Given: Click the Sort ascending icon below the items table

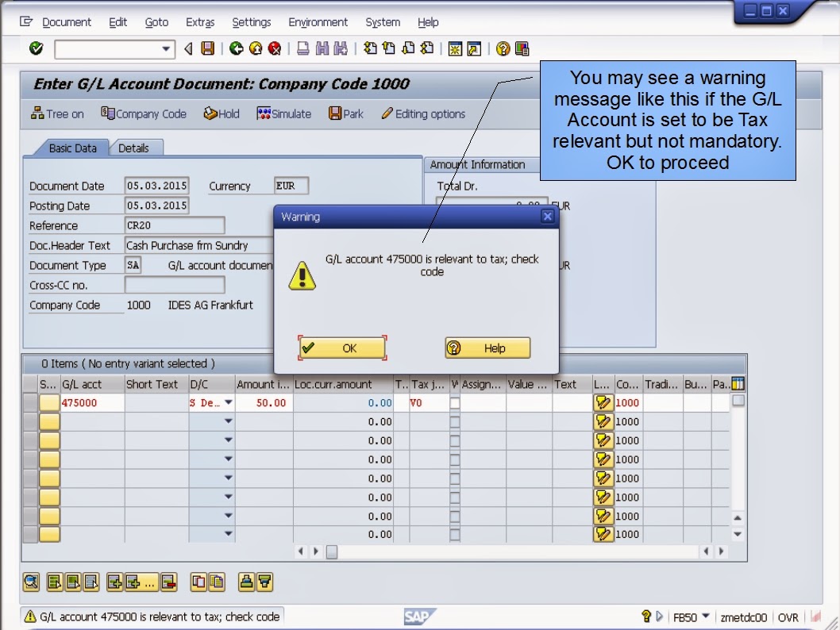Looking at the screenshot, I should (x=249, y=582).
